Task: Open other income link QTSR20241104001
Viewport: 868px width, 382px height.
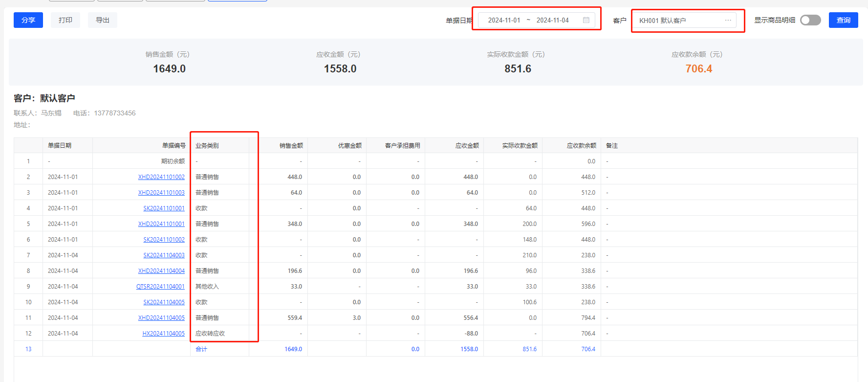Action: pos(160,287)
